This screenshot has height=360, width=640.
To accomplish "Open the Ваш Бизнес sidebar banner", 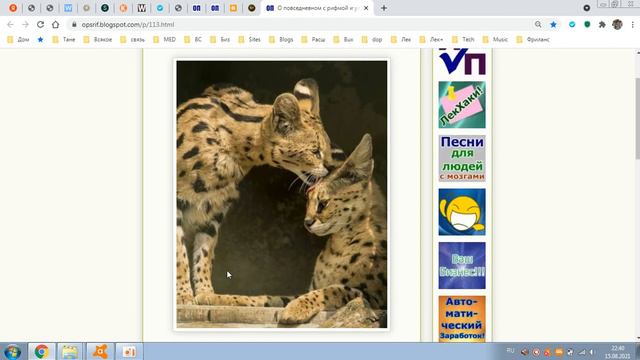I will (462, 265).
